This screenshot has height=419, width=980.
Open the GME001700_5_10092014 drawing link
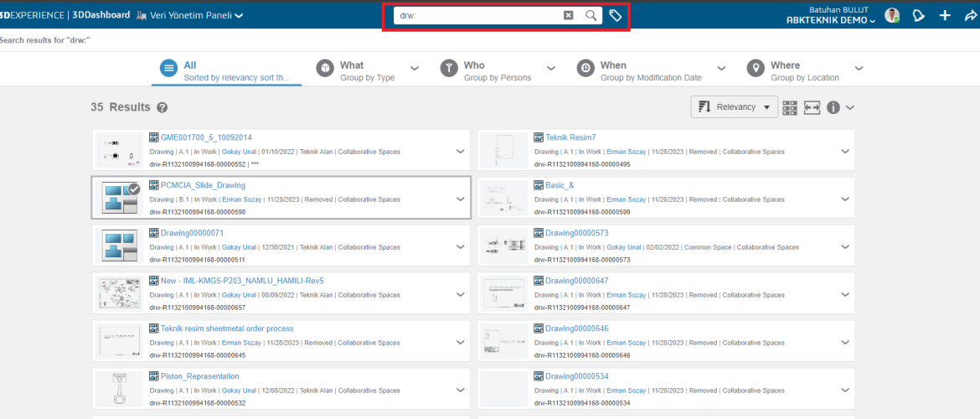(206, 137)
